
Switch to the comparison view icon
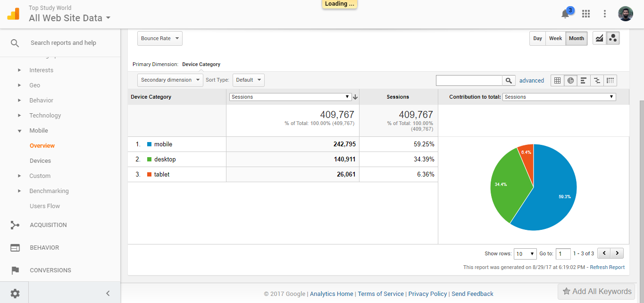(x=597, y=80)
